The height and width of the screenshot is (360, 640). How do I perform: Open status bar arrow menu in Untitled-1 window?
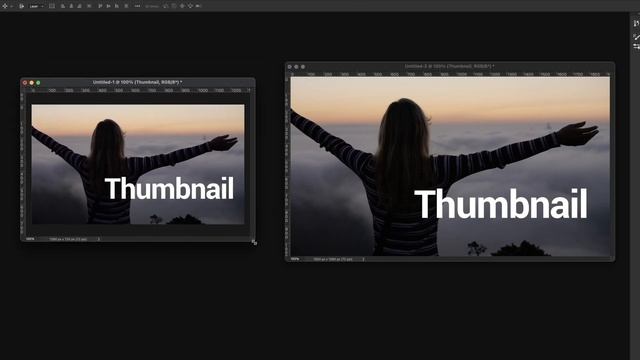(x=98, y=239)
